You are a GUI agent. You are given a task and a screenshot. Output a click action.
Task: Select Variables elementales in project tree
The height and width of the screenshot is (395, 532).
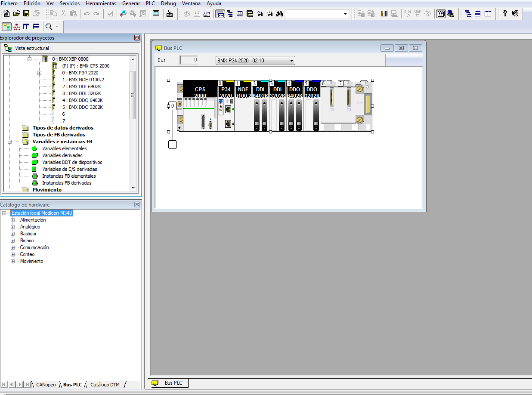64,148
